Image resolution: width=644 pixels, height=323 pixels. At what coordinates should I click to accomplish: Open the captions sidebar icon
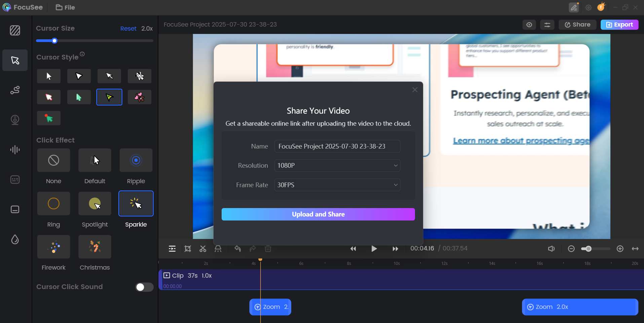tap(15, 179)
